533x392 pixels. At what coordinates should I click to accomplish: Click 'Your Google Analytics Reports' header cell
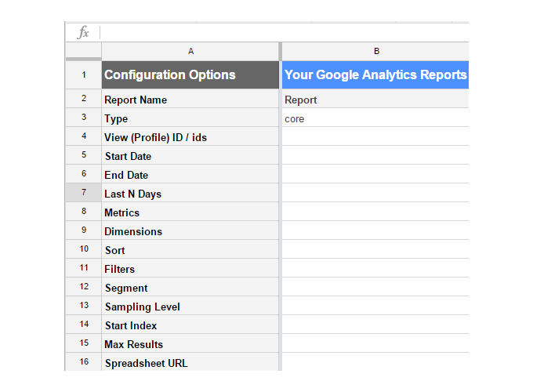click(375, 74)
